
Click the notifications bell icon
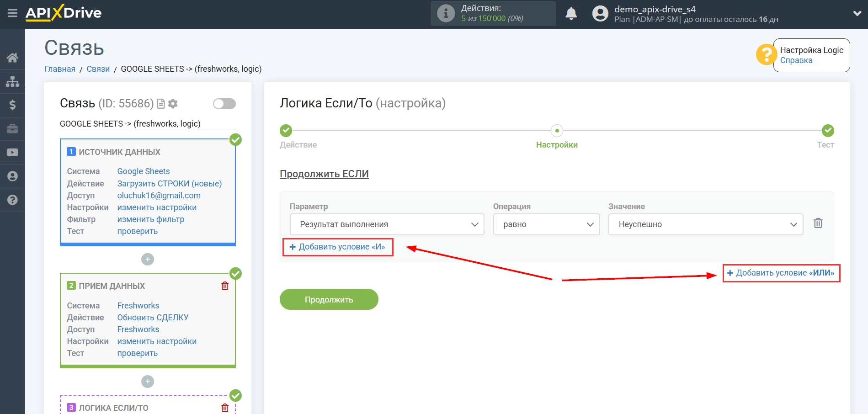point(571,14)
